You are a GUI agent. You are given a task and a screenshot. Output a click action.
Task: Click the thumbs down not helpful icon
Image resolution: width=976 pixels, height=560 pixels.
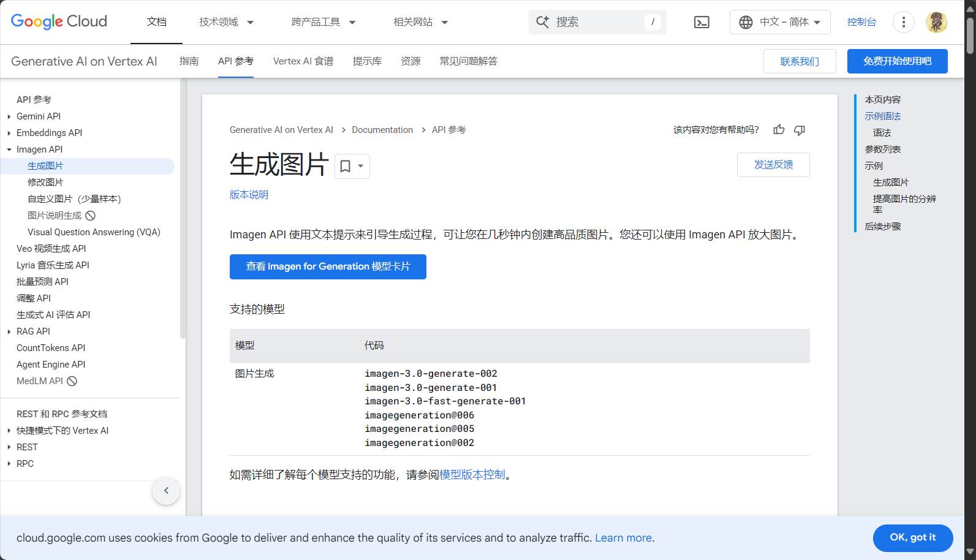[x=800, y=129]
